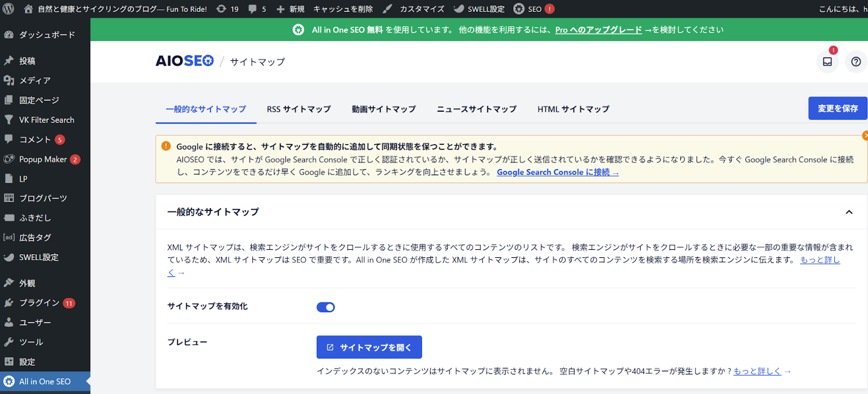Screen dimensions: 868x394
Task: Click こんにちは user greeting in admin bar
Action: 843,9
